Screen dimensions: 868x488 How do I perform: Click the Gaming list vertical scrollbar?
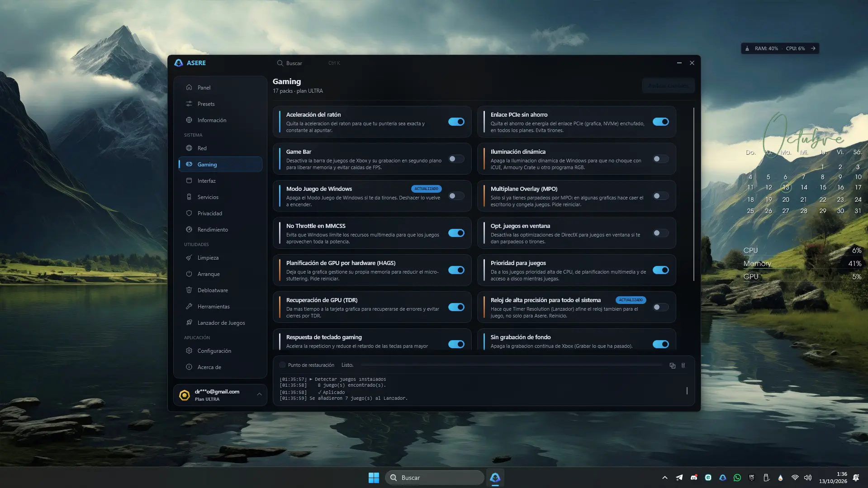click(x=693, y=194)
